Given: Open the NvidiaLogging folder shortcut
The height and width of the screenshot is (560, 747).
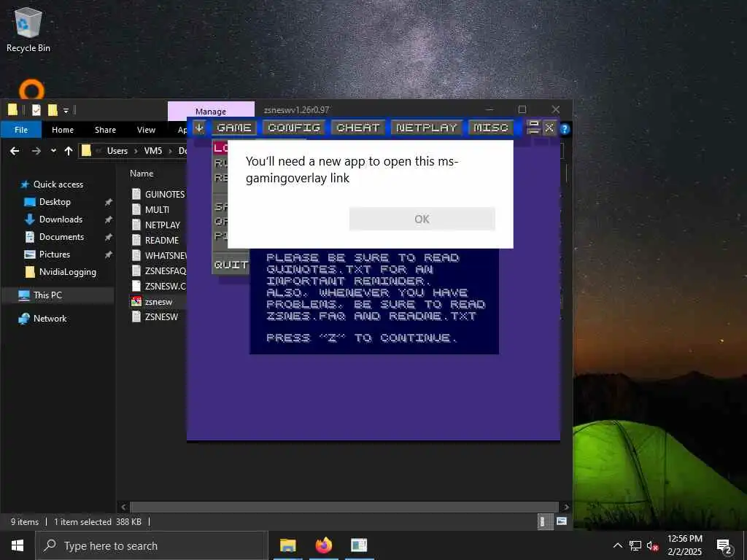Looking at the screenshot, I should tap(67, 272).
